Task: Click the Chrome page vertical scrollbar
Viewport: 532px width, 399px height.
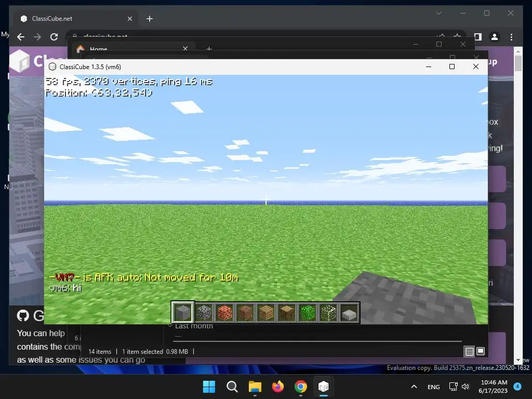Action: [518, 63]
